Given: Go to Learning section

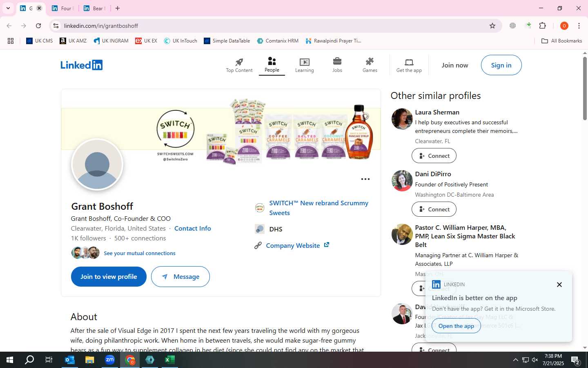Looking at the screenshot, I should (305, 65).
